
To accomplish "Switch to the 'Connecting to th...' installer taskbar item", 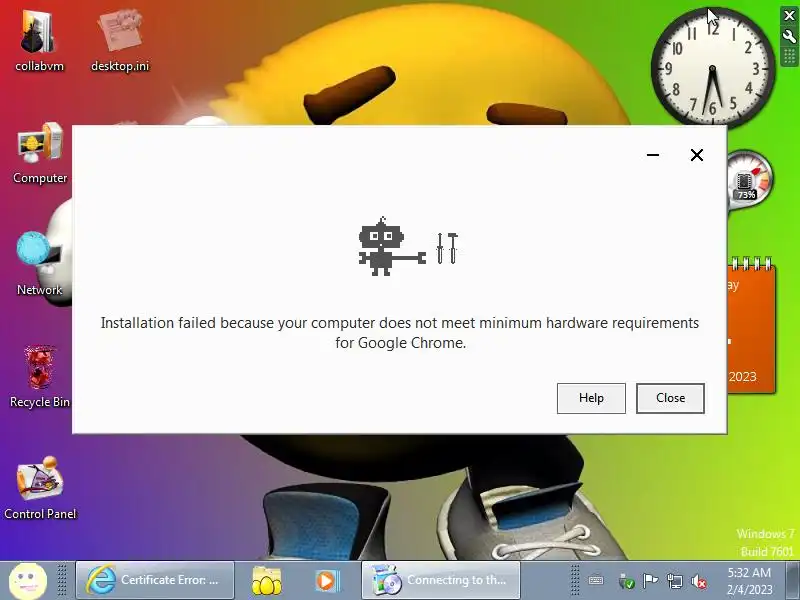I will [441, 580].
